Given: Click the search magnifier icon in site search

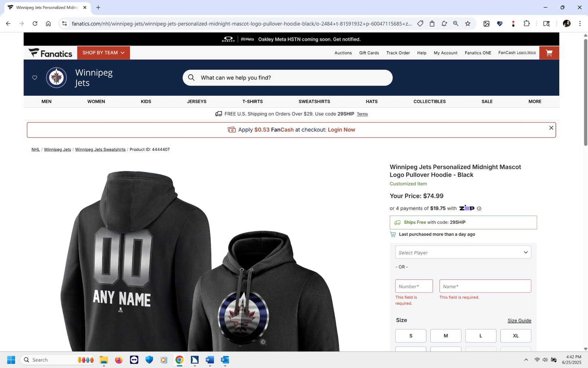Looking at the screenshot, I should (191, 78).
